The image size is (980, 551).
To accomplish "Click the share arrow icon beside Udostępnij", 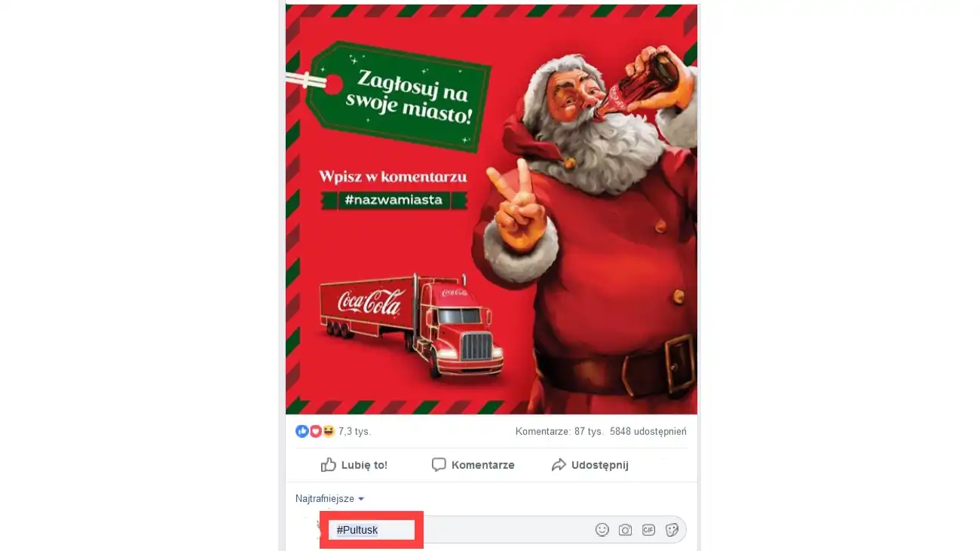I will 559,464.
